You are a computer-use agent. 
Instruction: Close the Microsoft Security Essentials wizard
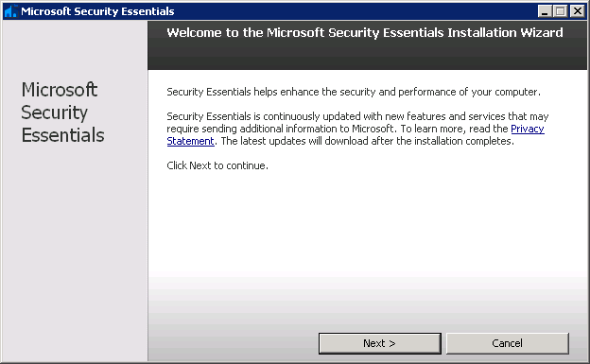pyautogui.click(x=577, y=11)
